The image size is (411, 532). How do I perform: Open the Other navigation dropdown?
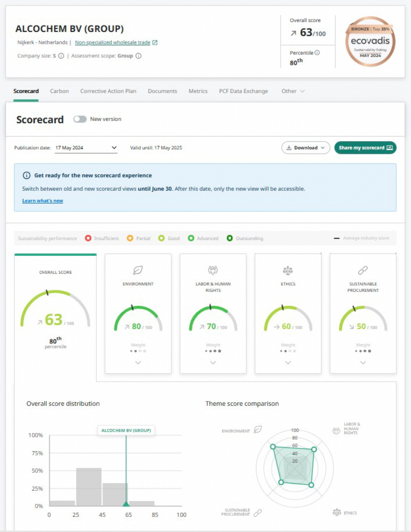pyautogui.click(x=293, y=91)
